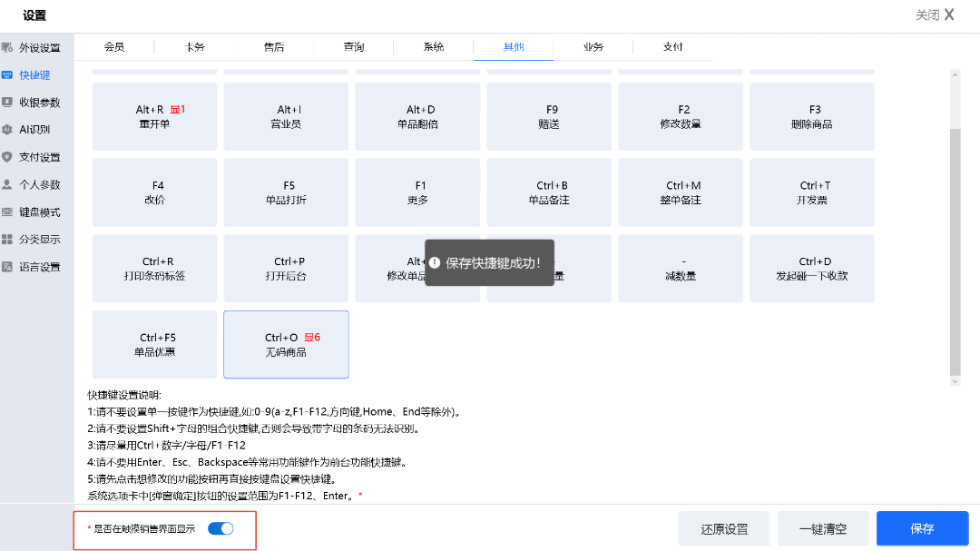Open 分类显示 grid icon
Screen dimensions: 980x551
coord(7,240)
